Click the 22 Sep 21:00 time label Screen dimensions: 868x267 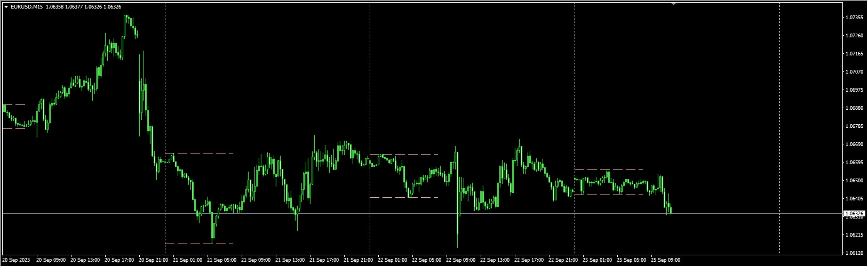click(563, 261)
